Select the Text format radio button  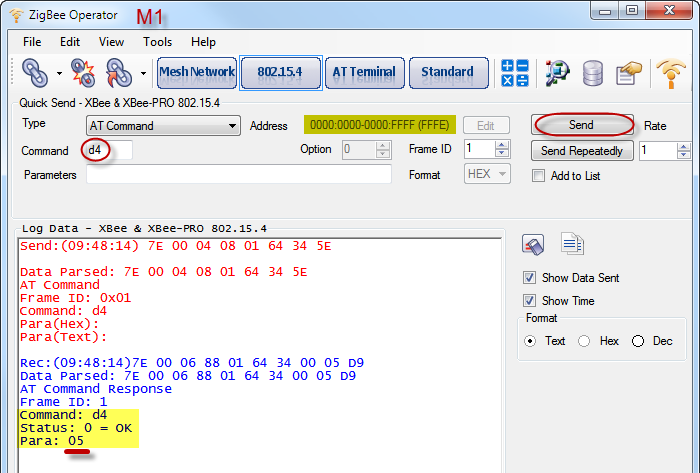[530, 341]
